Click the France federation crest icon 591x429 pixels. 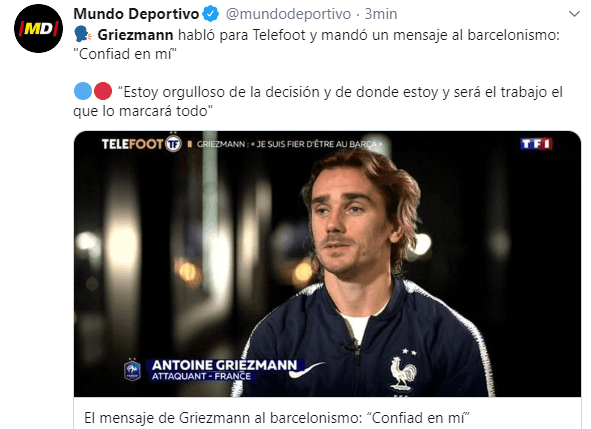point(132,370)
